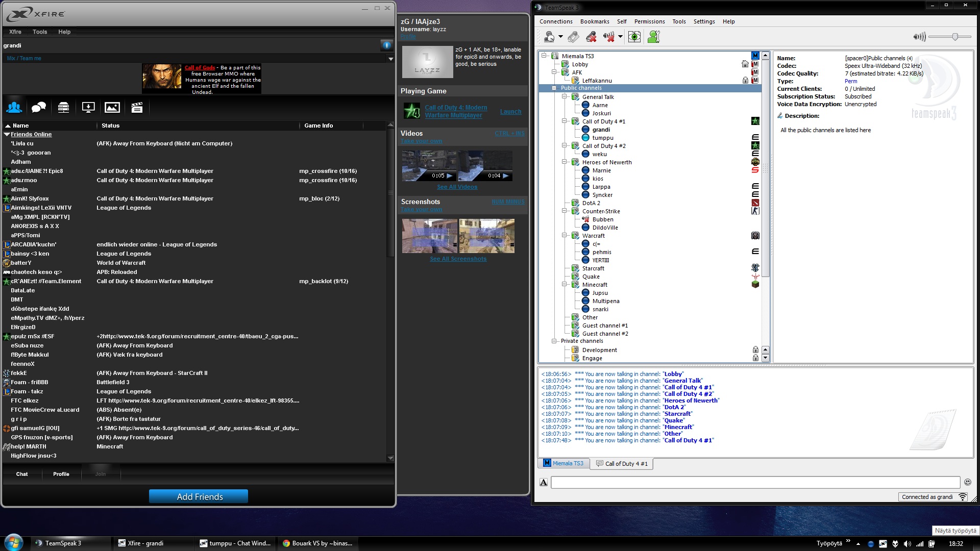Open the emoticon smiley picker in TeamSpeak

(967, 482)
